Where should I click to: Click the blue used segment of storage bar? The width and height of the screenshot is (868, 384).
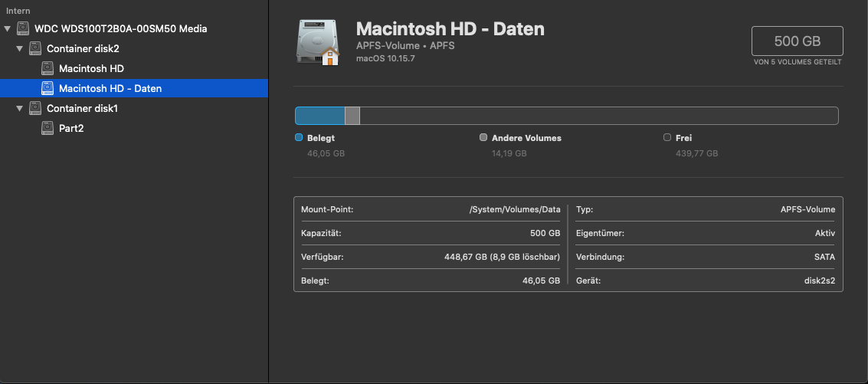[x=320, y=116]
